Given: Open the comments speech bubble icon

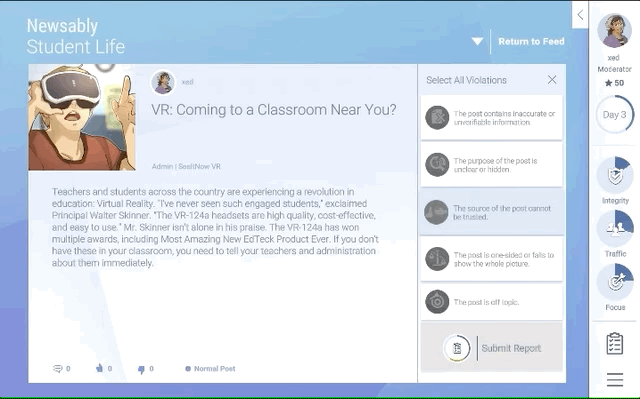Looking at the screenshot, I should (58, 369).
